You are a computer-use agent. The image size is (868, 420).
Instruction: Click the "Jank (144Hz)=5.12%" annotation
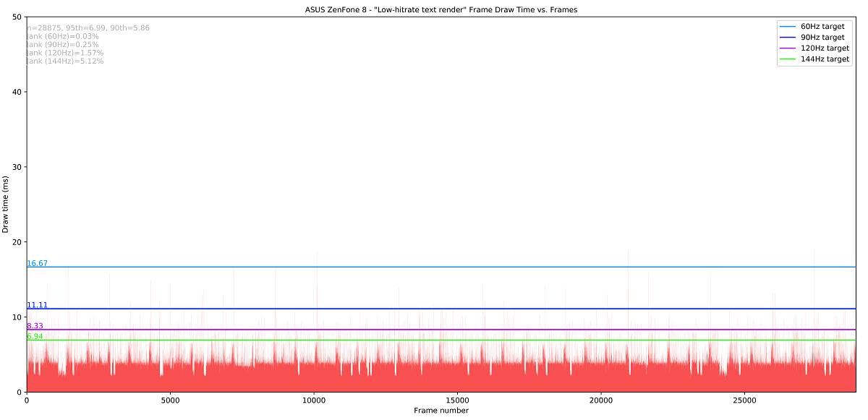[x=65, y=61]
